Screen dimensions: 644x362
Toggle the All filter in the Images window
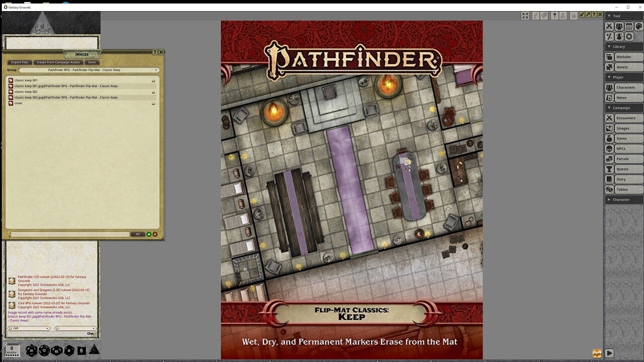(x=137, y=234)
